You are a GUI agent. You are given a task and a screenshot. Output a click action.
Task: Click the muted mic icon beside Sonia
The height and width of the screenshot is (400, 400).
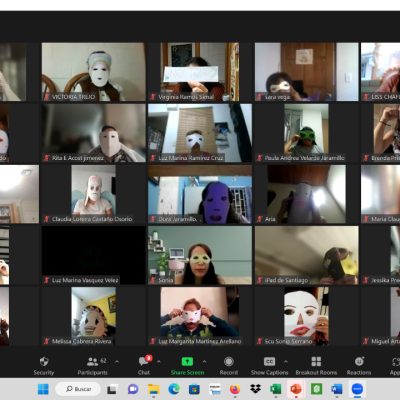point(153,280)
